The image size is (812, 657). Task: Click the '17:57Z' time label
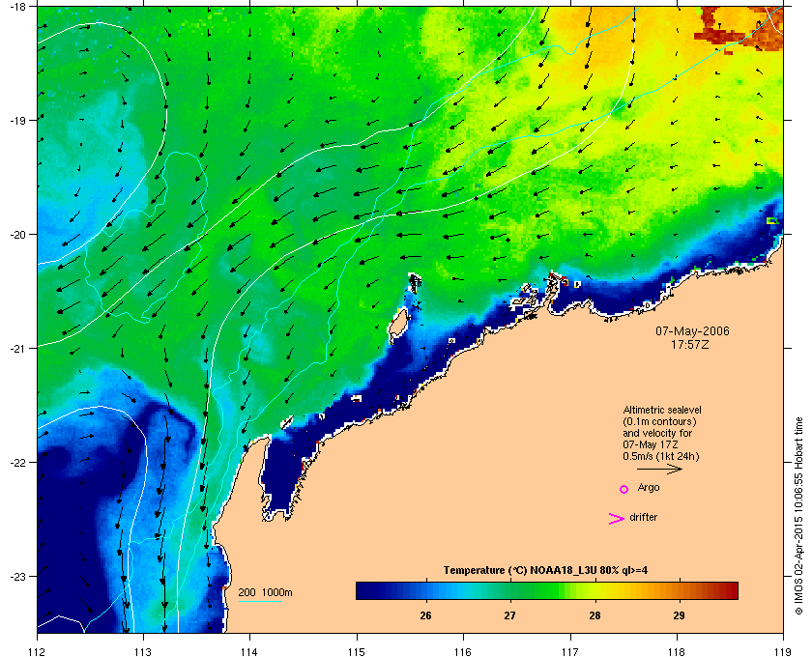tap(690, 344)
